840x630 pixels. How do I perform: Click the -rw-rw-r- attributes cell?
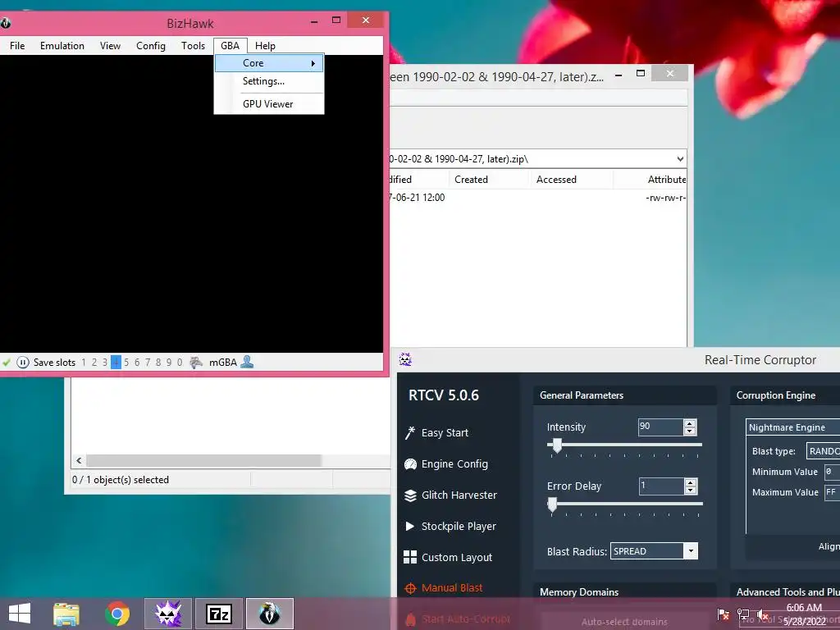point(665,198)
